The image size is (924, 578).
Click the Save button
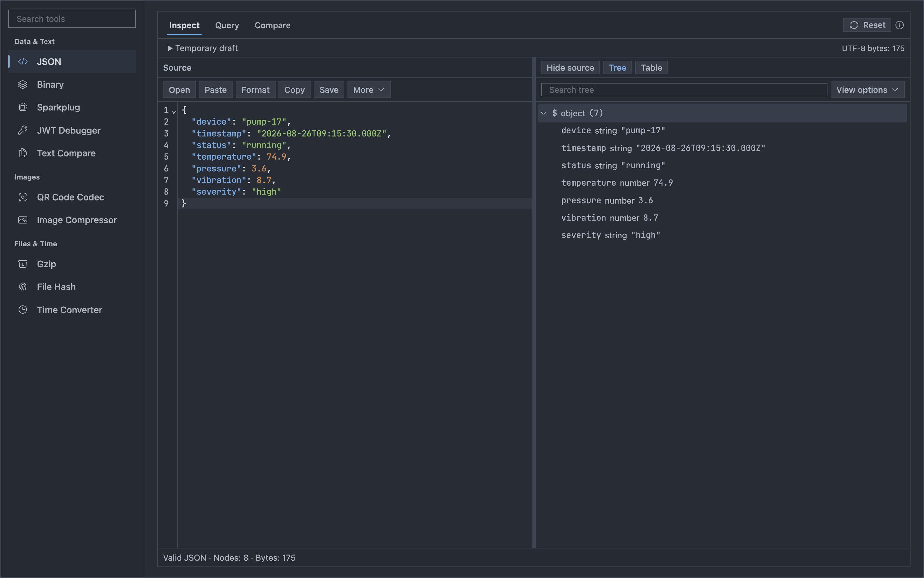329,90
